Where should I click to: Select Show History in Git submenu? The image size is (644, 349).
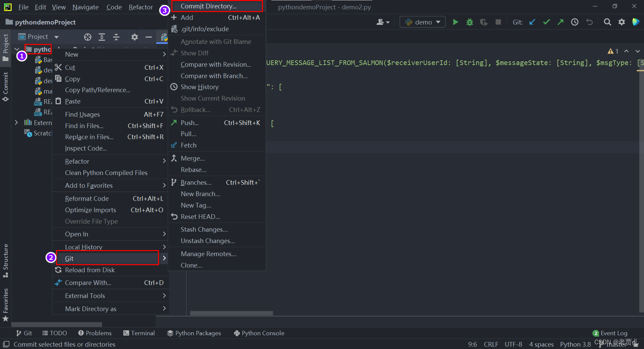click(x=217, y=87)
